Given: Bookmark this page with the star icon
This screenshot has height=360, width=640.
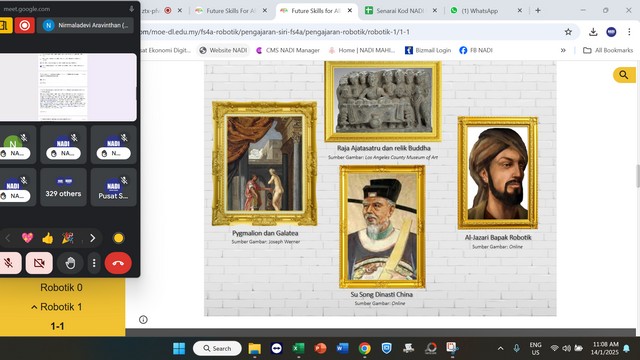Looking at the screenshot, I should click(568, 32).
